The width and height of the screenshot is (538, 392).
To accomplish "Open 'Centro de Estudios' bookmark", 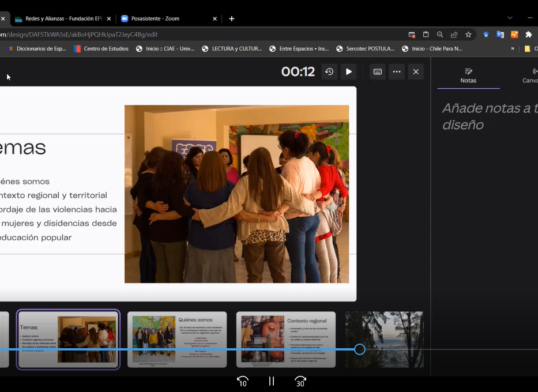I will tap(101, 49).
